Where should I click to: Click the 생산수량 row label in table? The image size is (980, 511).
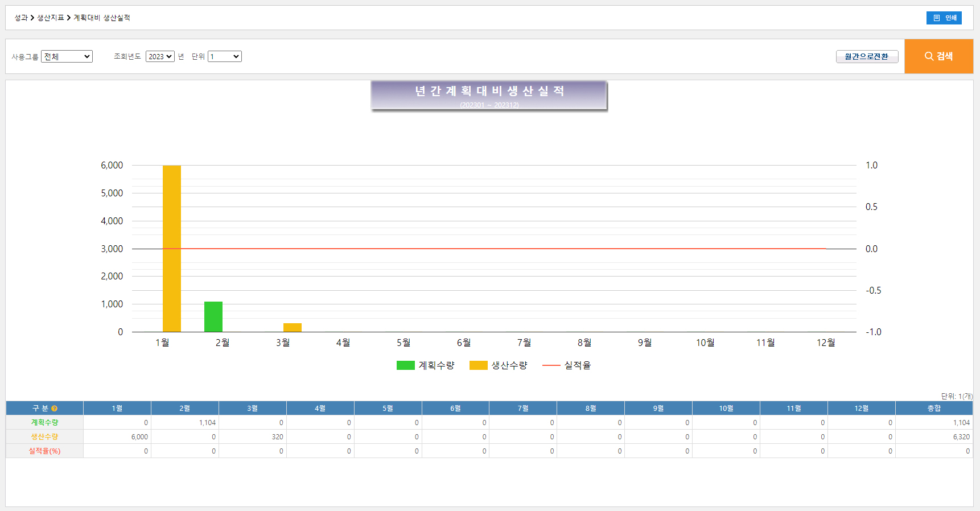pos(44,437)
